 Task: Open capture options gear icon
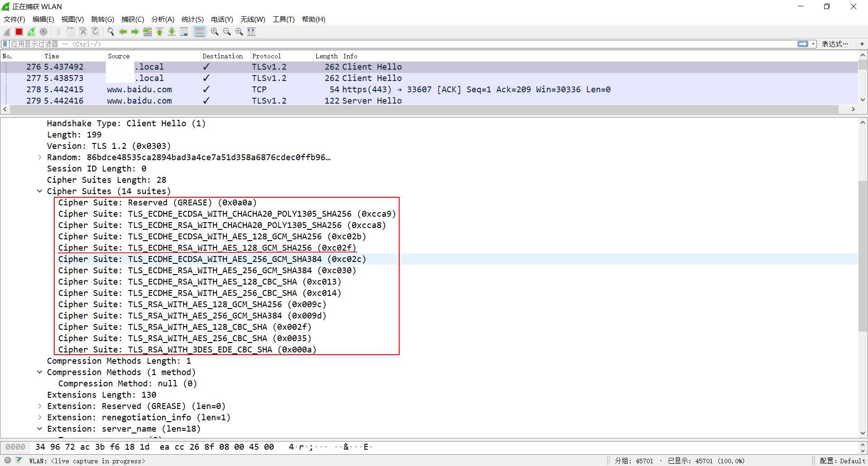(43, 32)
